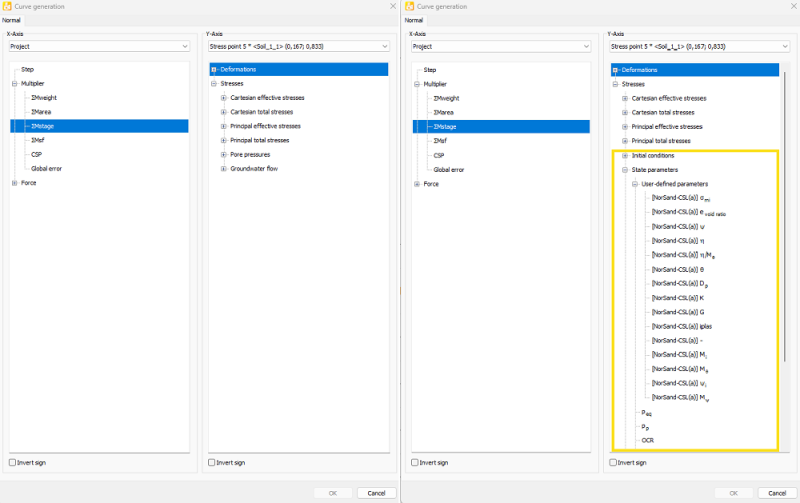
Task: Toggle Y-Axis Invert sign in the right dialog
Action: (x=614, y=463)
